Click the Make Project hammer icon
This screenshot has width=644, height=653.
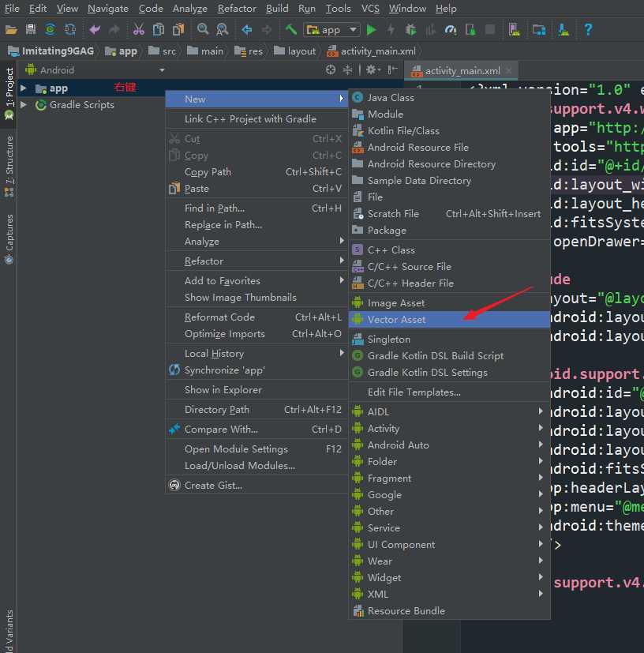291,29
